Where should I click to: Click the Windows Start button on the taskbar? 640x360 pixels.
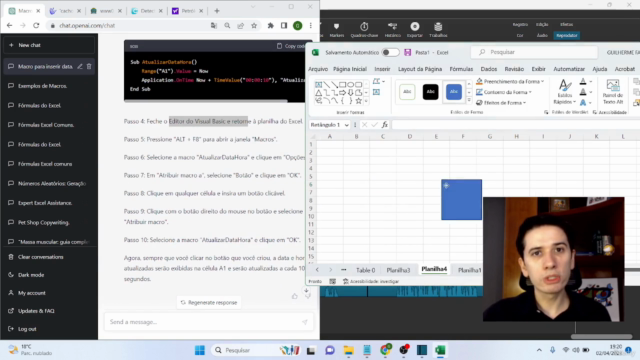click(x=200, y=350)
